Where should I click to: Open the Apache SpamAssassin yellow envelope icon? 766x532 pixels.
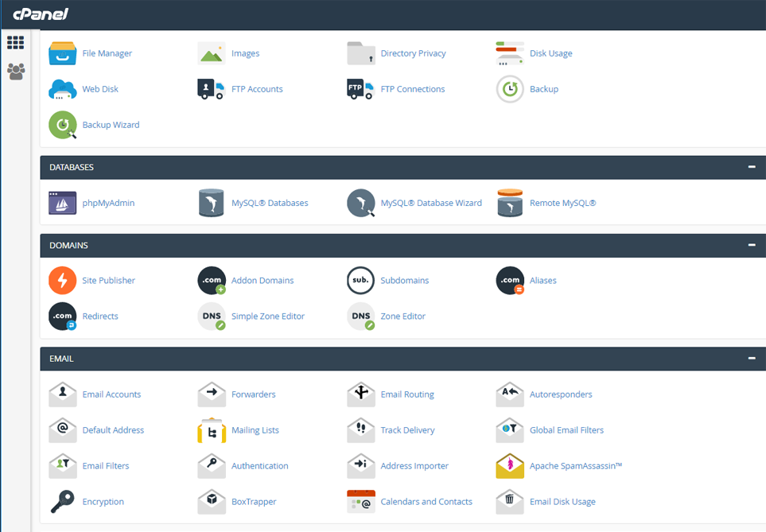tap(510, 465)
